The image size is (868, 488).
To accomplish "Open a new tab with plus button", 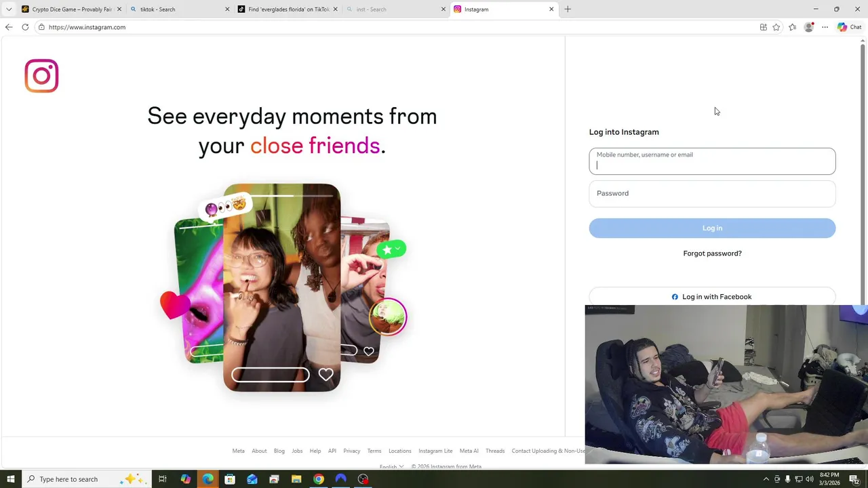I will tap(568, 9).
